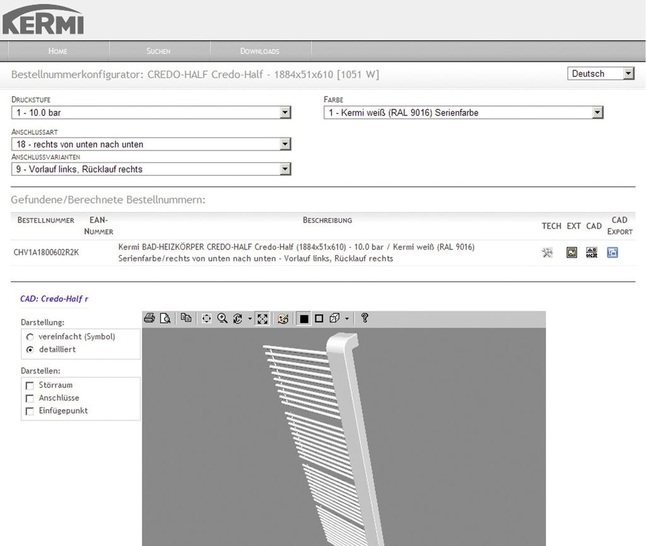Open the Anschlussvarianten dropdown
This screenshot has height=546, width=646.
151,169
